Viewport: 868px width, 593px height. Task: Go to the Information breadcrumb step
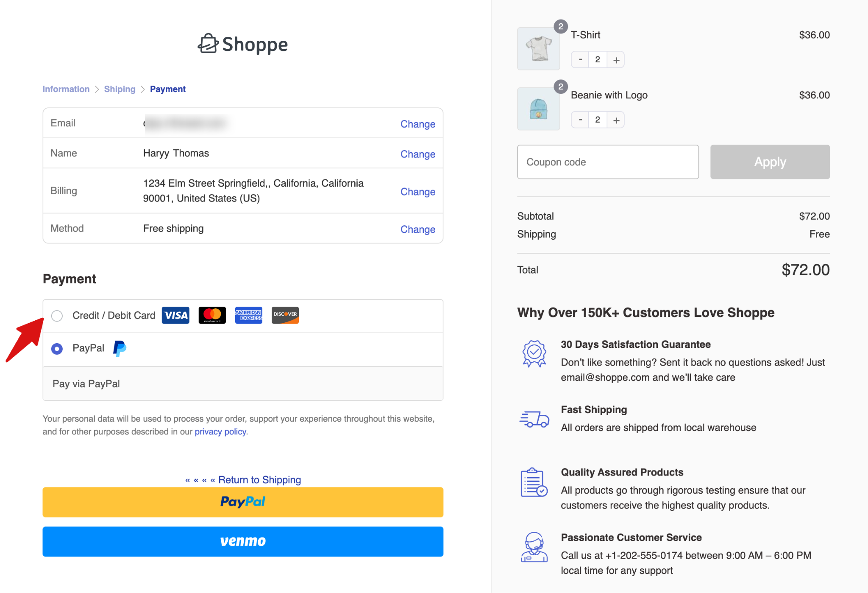click(66, 89)
